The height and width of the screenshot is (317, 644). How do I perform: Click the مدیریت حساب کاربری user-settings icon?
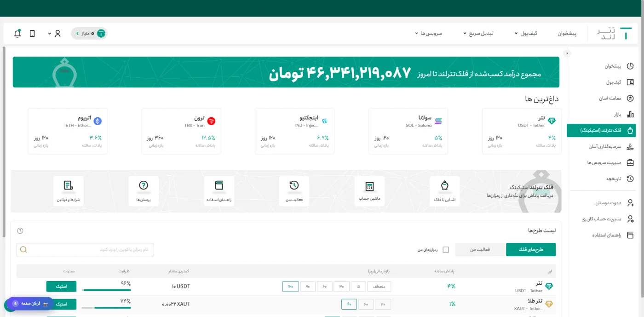pos(630,219)
